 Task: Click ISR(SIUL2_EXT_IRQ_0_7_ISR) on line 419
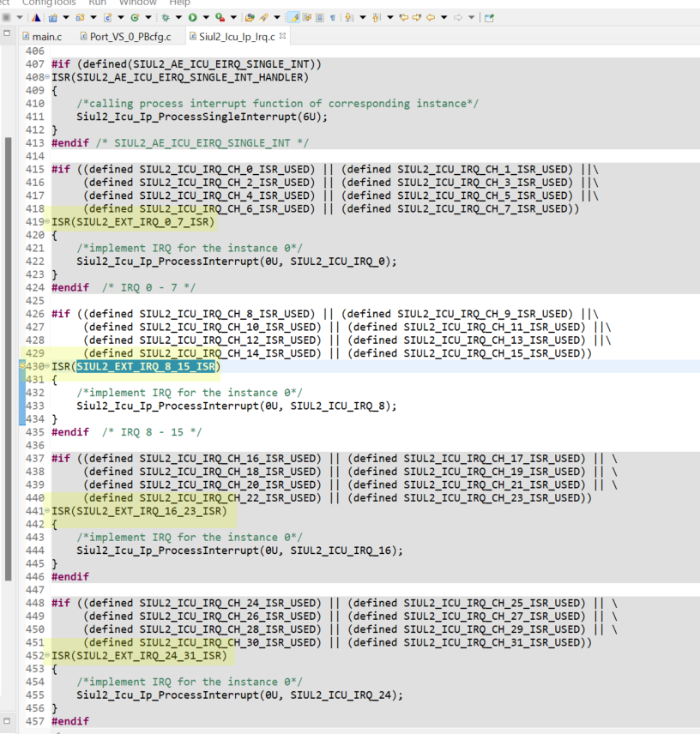coord(133,222)
